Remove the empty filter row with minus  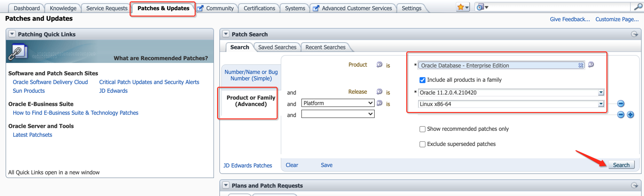click(x=621, y=114)
